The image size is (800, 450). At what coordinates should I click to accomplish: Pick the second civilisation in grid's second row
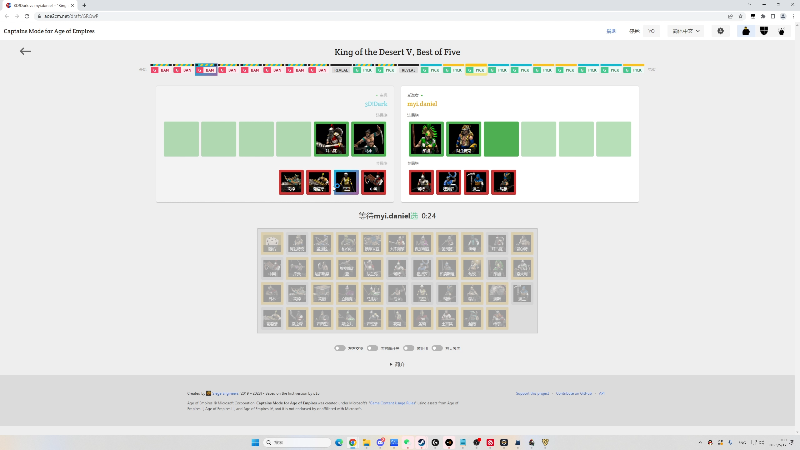pos(297,268)
